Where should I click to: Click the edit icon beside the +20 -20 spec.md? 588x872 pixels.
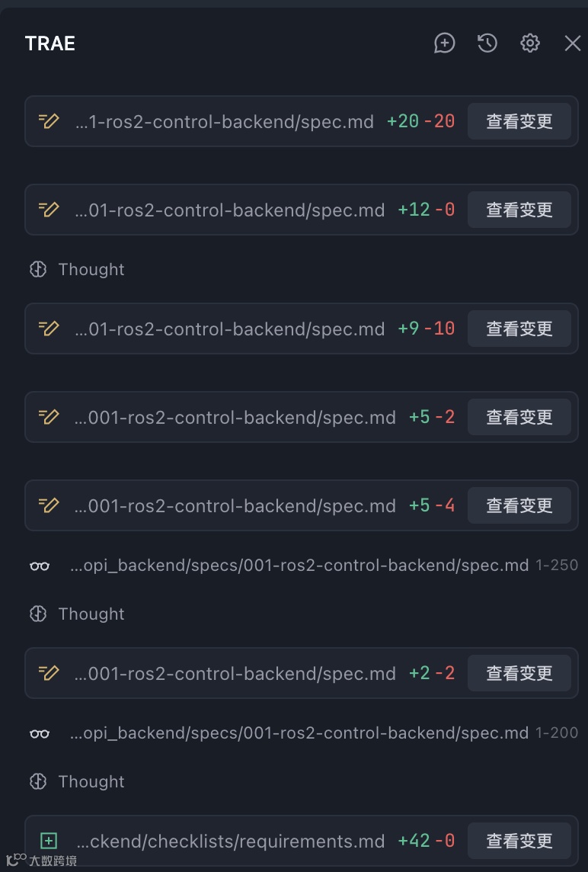pyautogui.click(x=49, y=121)
